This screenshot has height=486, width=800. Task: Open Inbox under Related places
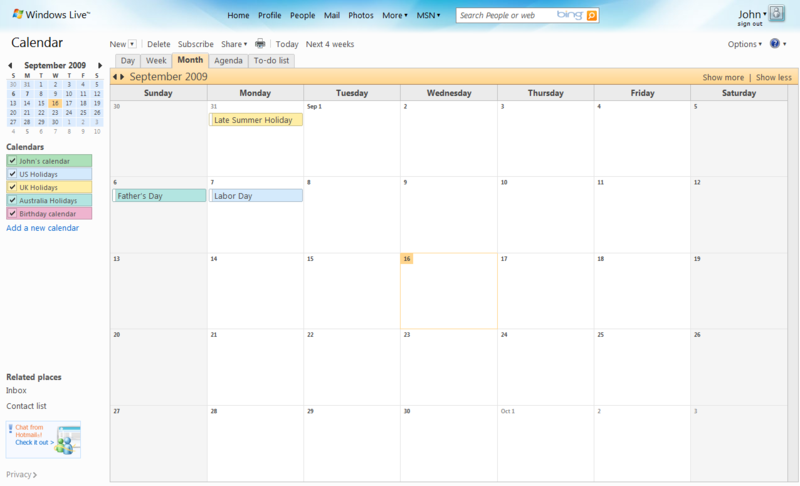pos(16,390)
